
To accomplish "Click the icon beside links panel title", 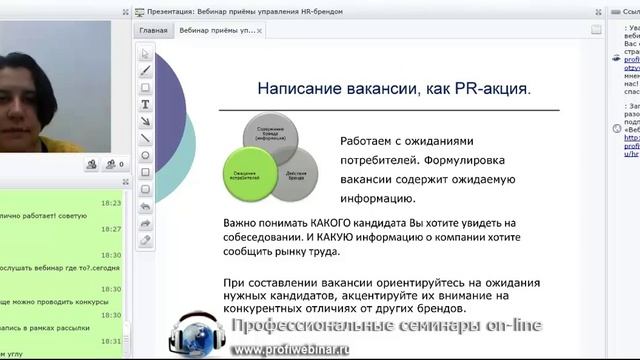I will [x=616, y=12].
